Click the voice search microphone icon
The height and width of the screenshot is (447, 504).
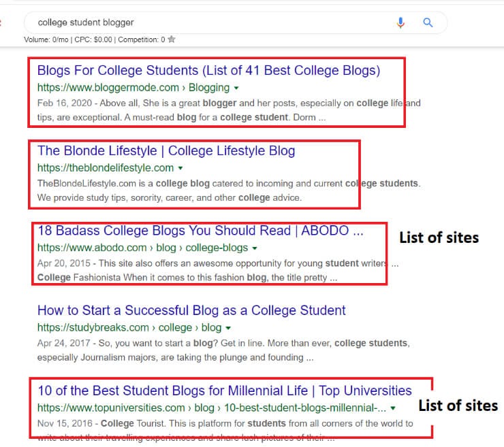[400, 22]
